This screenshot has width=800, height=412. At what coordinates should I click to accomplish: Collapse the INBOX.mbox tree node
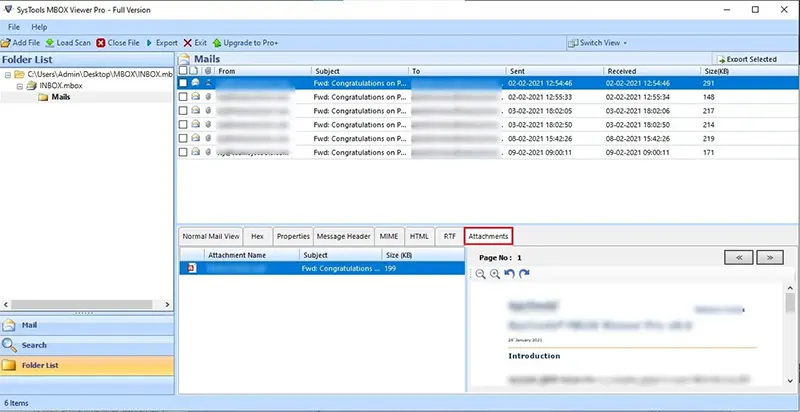tap(19, 87)
